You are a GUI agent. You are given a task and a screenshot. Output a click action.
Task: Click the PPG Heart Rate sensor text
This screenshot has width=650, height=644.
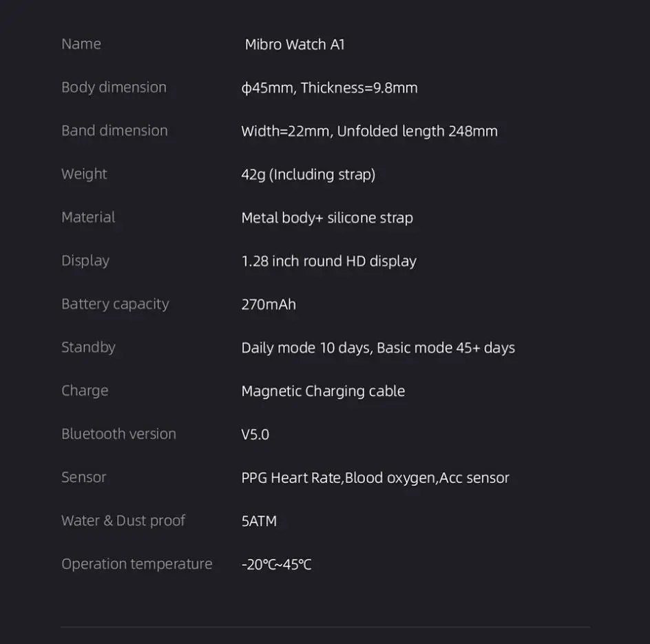click(375, 478)
